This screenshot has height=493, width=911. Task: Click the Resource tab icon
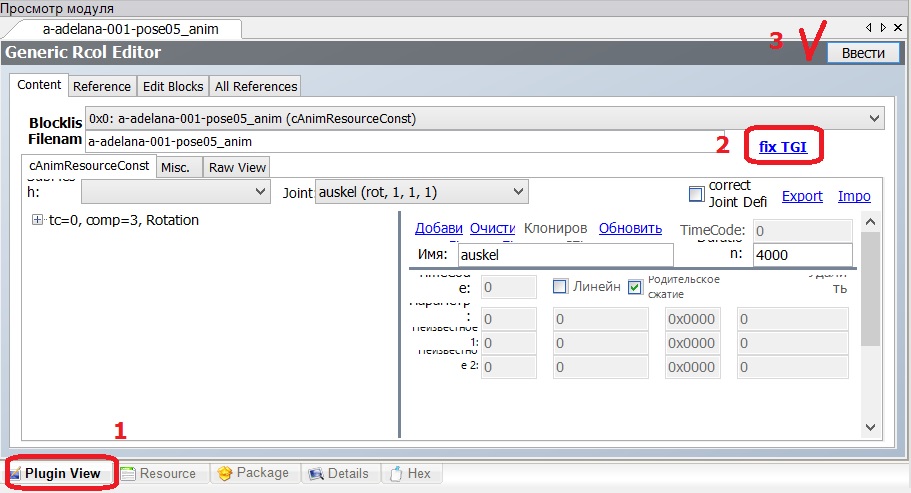click(x=128, y=473)
